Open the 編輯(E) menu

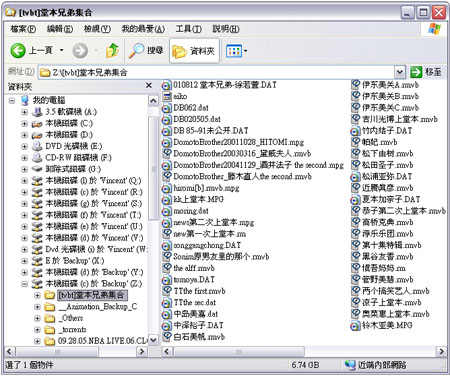60,29
